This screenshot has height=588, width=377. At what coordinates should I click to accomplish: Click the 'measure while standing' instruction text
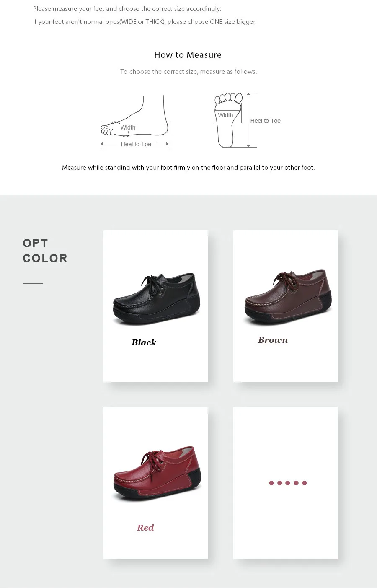[188, 168]
